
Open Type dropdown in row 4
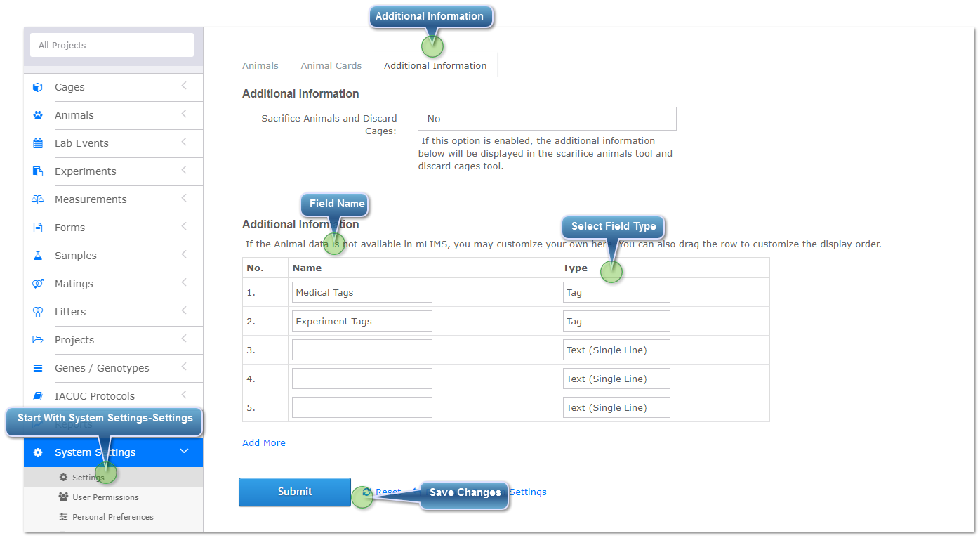point(616,379)
